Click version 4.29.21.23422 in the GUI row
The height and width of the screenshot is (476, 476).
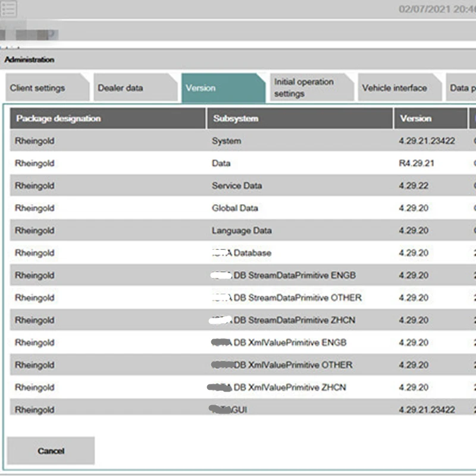427,409
